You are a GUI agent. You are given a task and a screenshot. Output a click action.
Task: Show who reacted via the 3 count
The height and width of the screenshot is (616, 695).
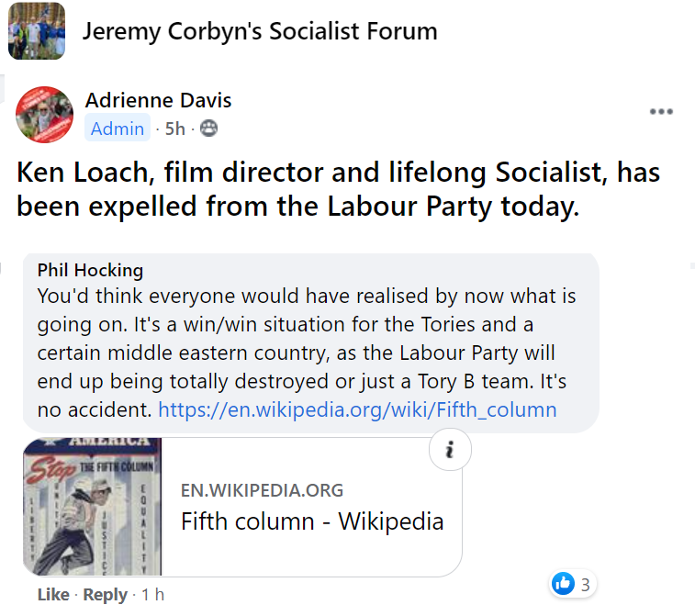coord(585,583)
